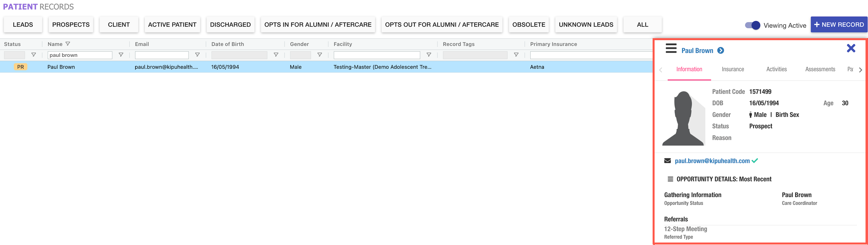Viewport: 868px width, 245px height.
Task: Click the filter icon beside Record Tags filter
Action: coord(516,55)
